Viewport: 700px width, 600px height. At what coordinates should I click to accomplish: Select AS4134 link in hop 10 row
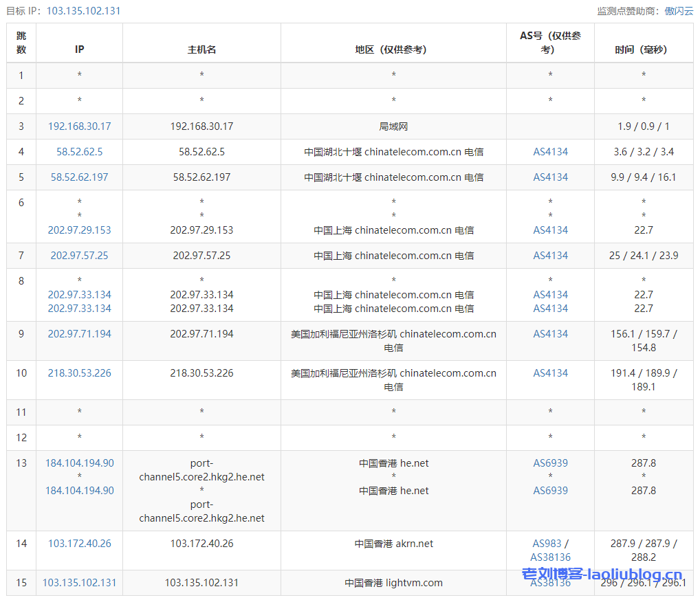click(550, 373)
